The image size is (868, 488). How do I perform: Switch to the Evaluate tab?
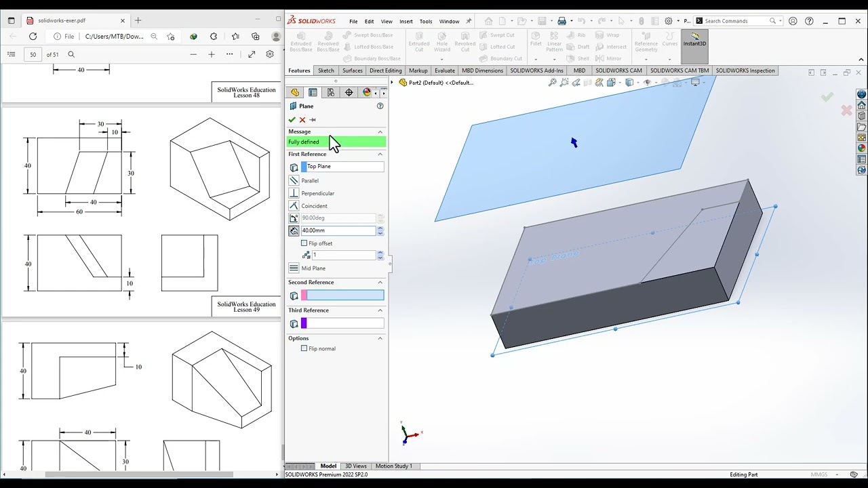[445, 70]
